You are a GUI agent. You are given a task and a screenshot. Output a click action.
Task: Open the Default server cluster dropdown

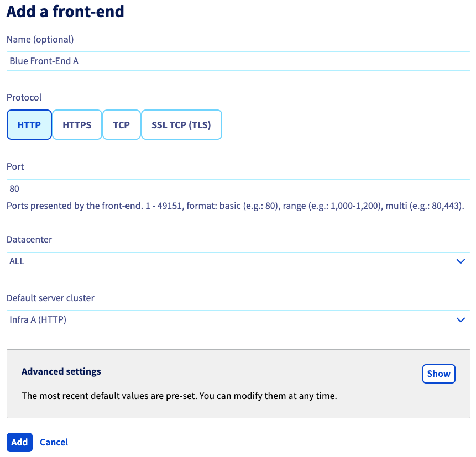[238, 319]
